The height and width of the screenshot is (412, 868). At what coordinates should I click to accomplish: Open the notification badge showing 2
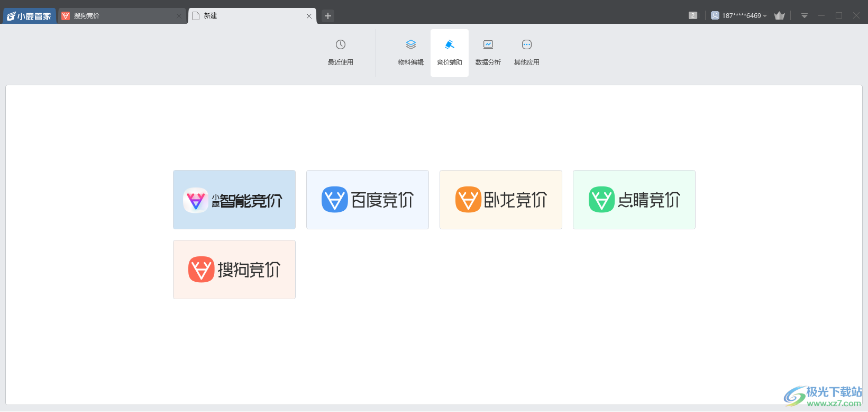click(694, 15)
